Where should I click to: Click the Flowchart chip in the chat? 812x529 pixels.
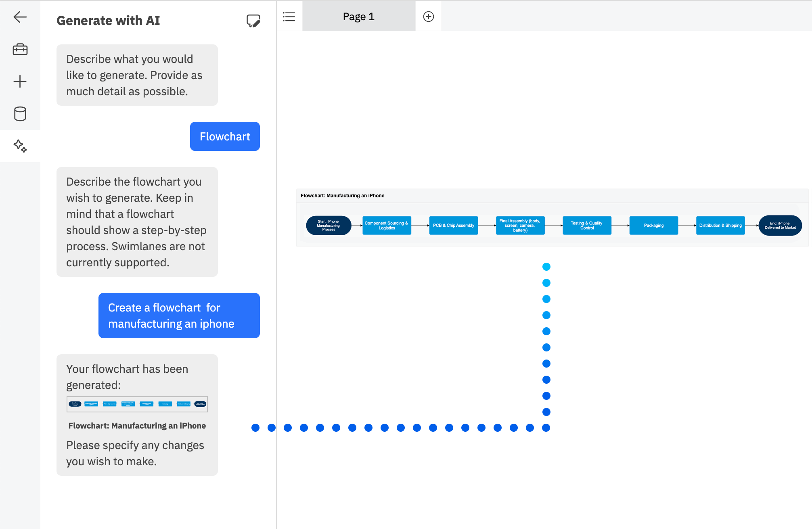[x=225, y=136]
